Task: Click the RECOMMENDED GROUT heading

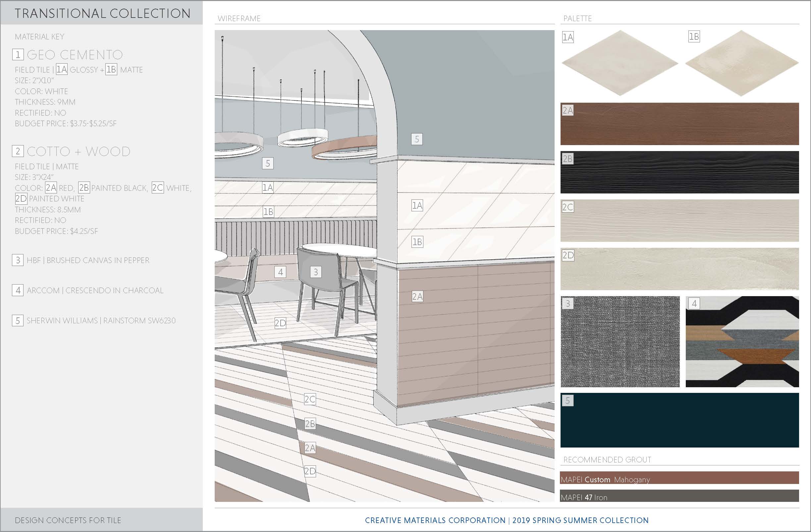Action: [x=607, y=459]
